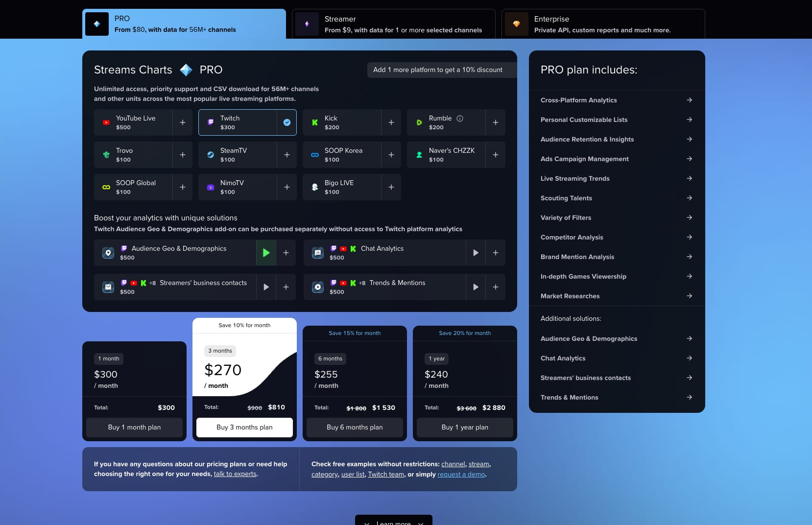Open Market Researches item
812x525 pixels.
pyautogui.click(x=617, y=296)
